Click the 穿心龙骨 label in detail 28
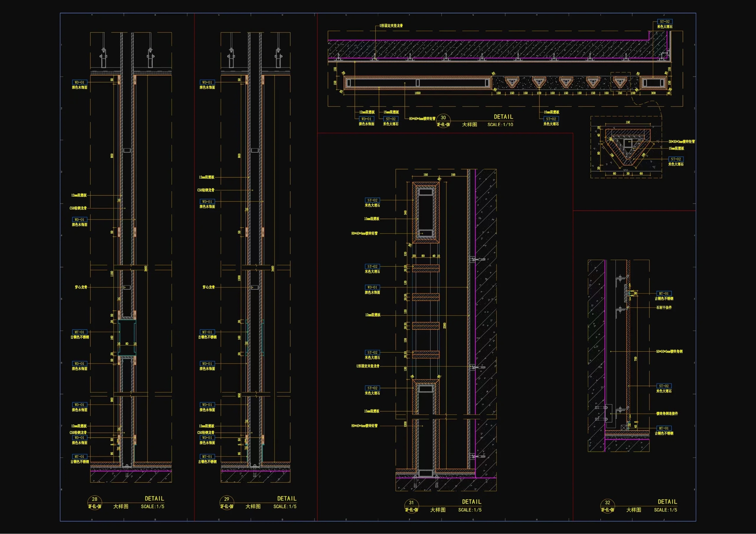This screenshot has height=534, width=756. [x=81, y=287]
